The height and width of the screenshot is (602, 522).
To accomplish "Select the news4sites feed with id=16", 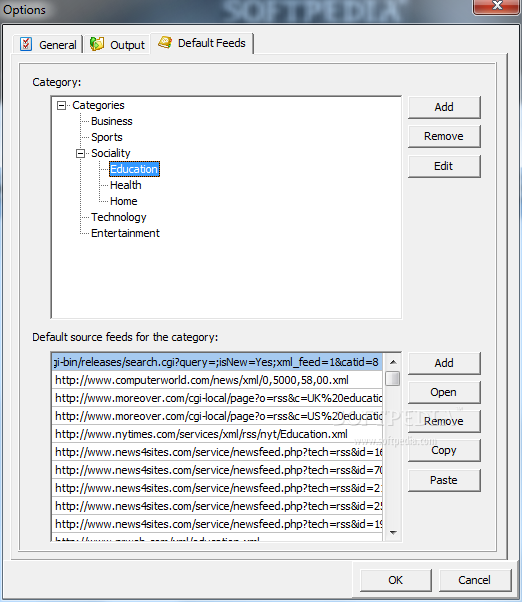I will tap(217, 452).
